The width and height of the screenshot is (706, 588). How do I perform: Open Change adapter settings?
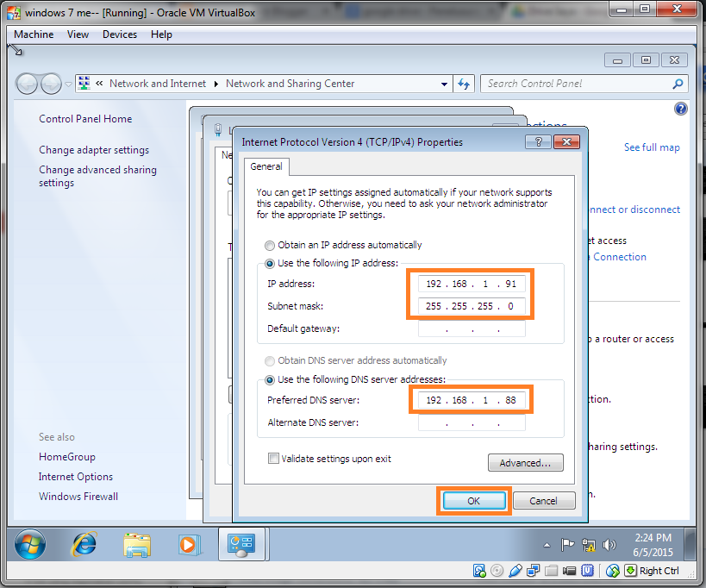94,150
